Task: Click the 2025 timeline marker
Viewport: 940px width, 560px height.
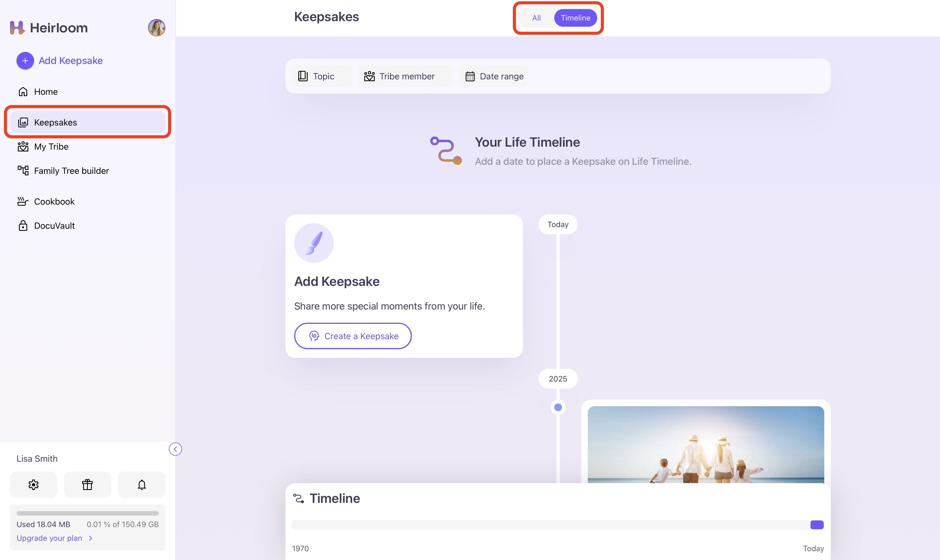Action: click(558, 378)
